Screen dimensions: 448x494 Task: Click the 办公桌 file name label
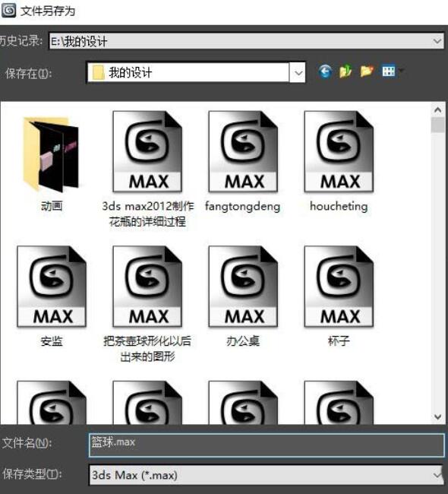pos(243,341)
